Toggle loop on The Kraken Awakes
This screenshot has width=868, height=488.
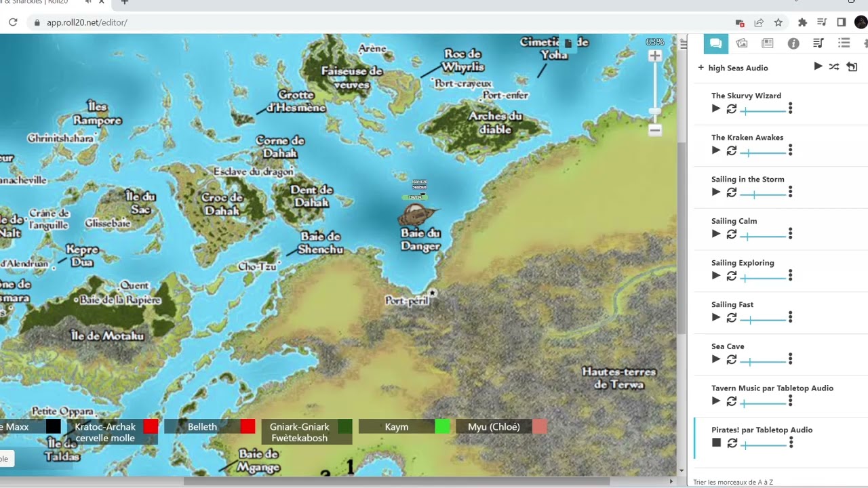click(732, 150)
